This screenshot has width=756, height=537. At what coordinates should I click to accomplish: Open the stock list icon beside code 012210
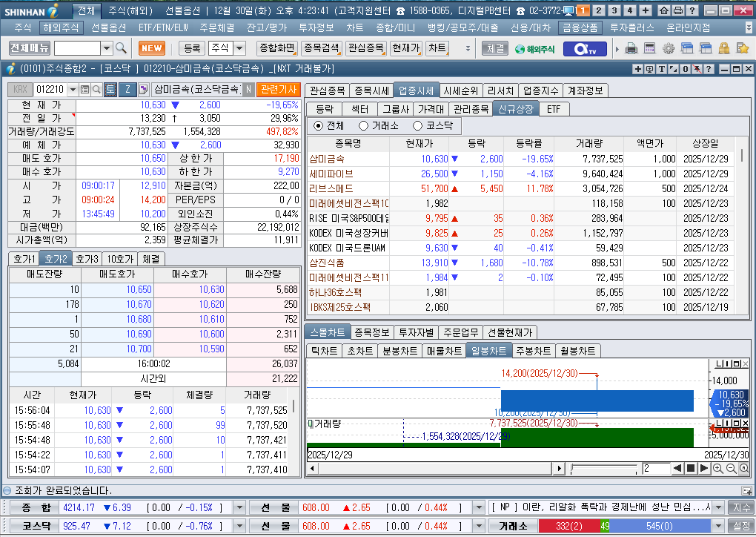pos(84,89)
